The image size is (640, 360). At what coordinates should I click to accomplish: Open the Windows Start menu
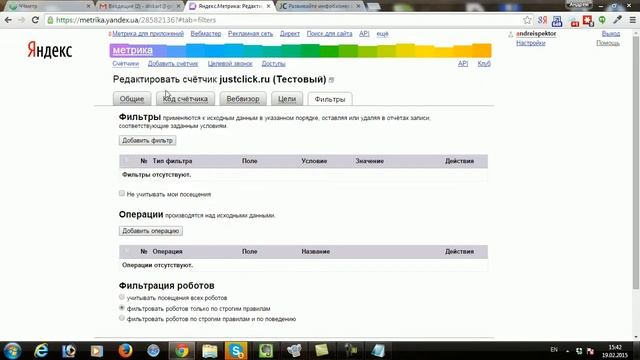[x=12, y=351]
